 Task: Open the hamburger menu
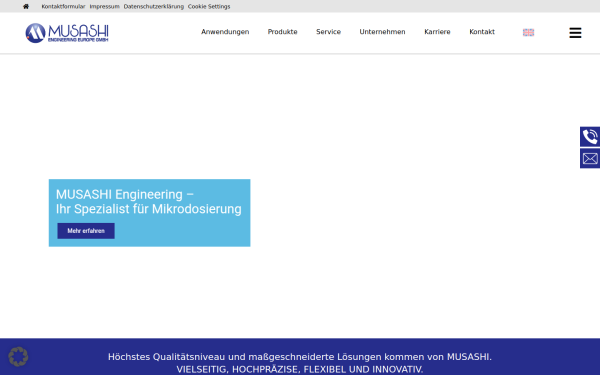[x=575, y=33]
